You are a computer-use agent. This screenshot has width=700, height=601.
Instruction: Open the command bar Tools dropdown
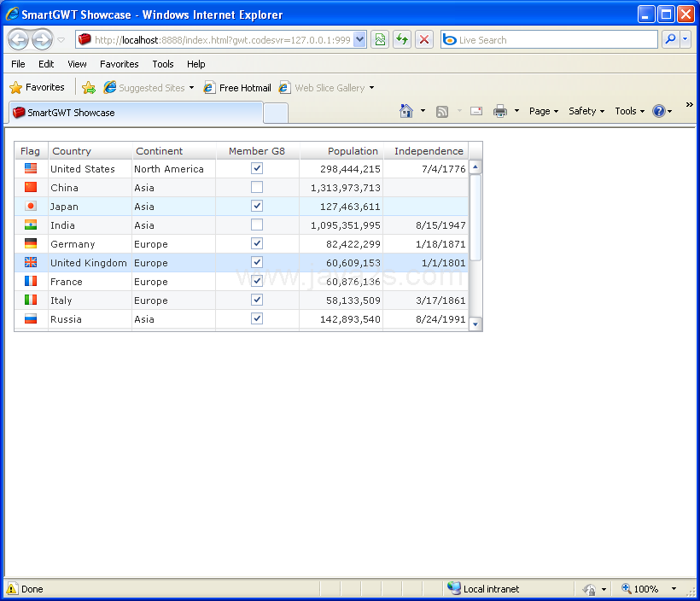coord(629,111)
